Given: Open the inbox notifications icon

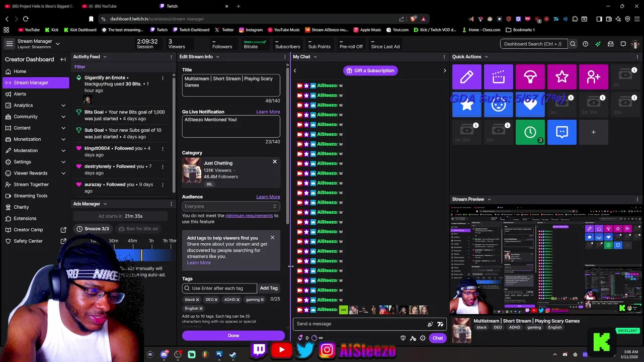Looking at the screenshot, I should coord(610,44).
